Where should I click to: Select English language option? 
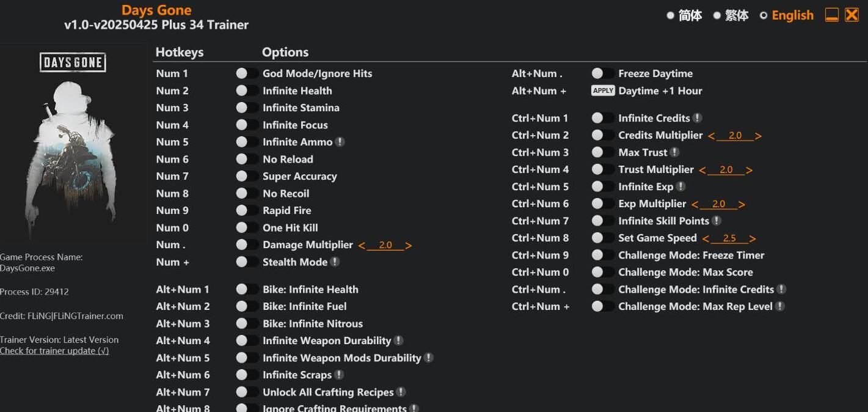click(787, 15)
